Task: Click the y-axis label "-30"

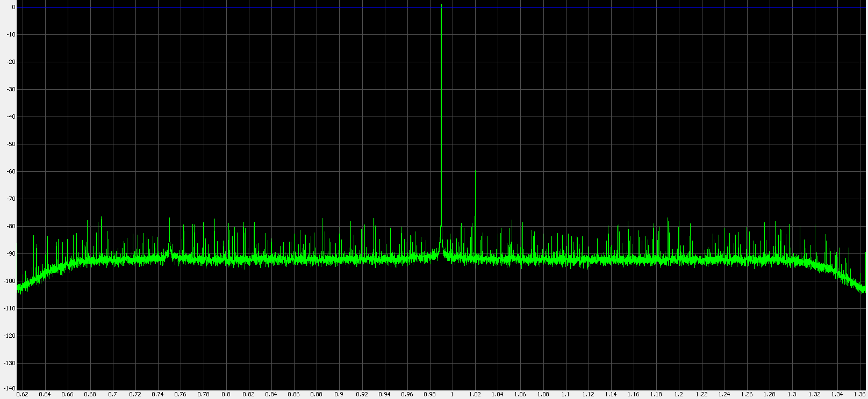Action: click(11, 90)
